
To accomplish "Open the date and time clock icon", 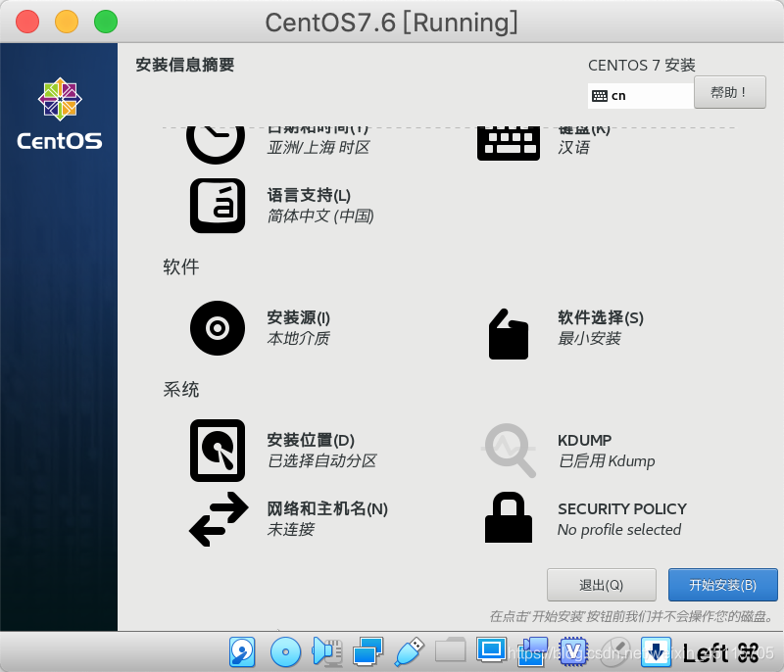I will pos(216,145).
